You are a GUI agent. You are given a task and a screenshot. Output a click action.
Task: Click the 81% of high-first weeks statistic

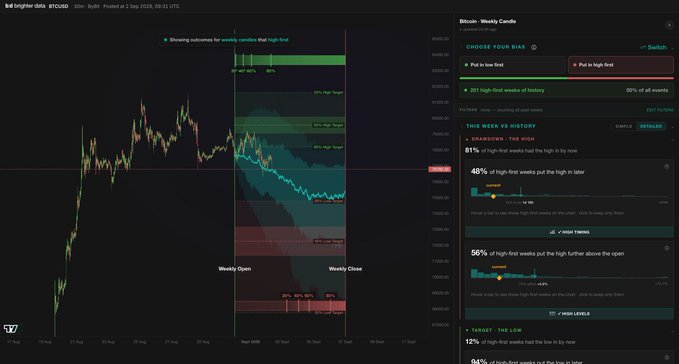521,151
